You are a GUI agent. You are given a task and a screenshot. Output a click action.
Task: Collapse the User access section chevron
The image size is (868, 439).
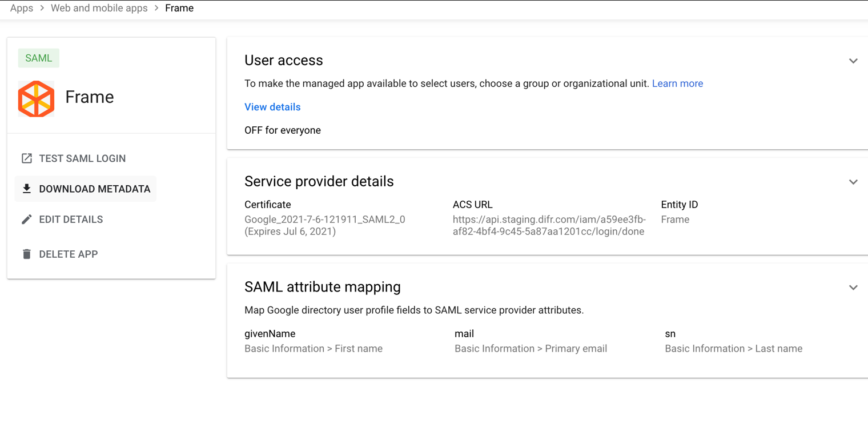coord(853,61)
